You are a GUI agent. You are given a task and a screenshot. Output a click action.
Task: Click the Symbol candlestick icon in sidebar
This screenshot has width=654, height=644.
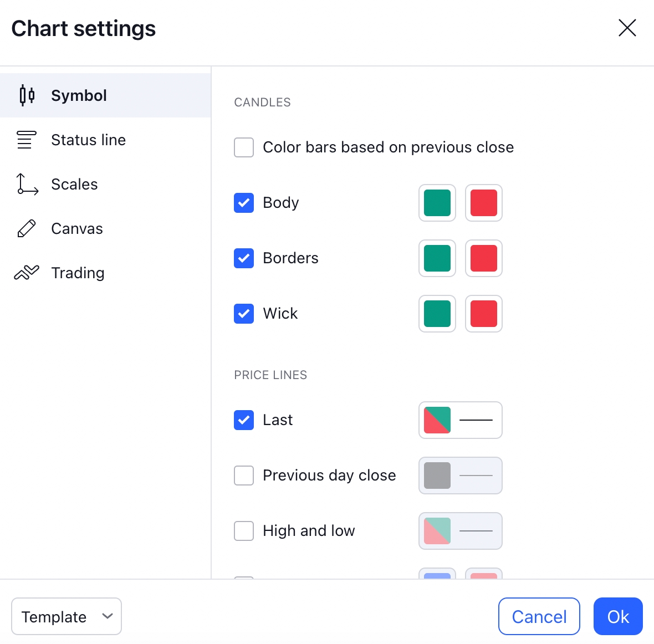coord(27,95)
